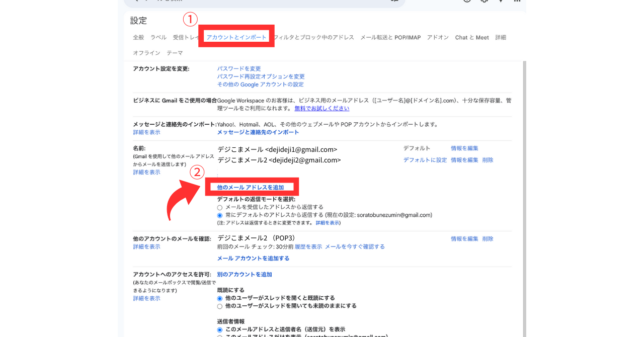Open the アカウントとインポート tab
This screenshot has height=337, width=644.
pos(236,37)
